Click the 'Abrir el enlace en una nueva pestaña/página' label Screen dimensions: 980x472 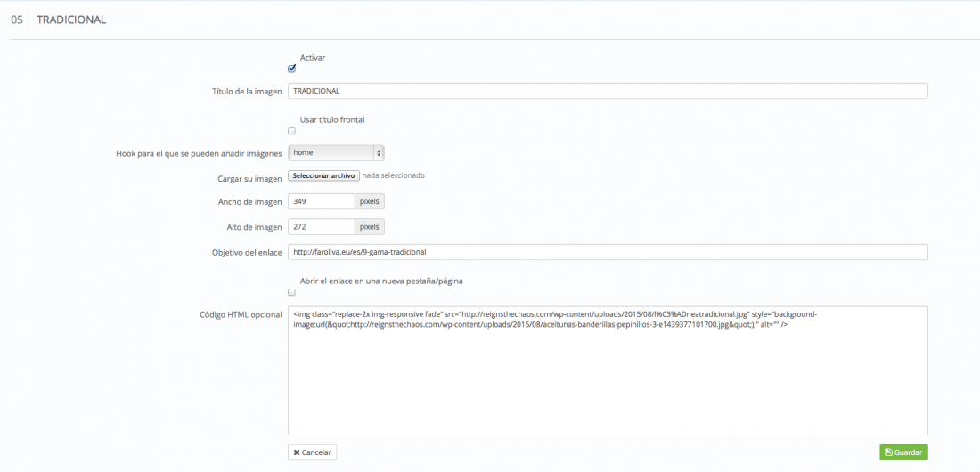coord(381,281)
